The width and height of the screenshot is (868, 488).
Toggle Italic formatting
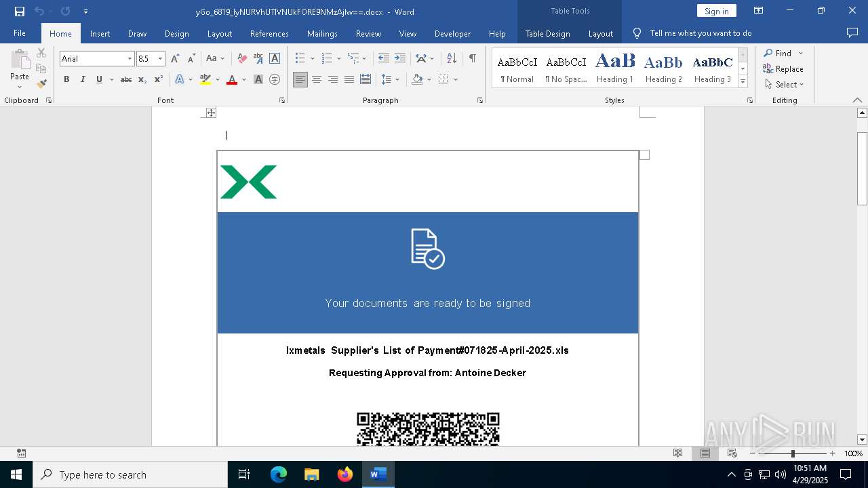[x=83, y=79]
